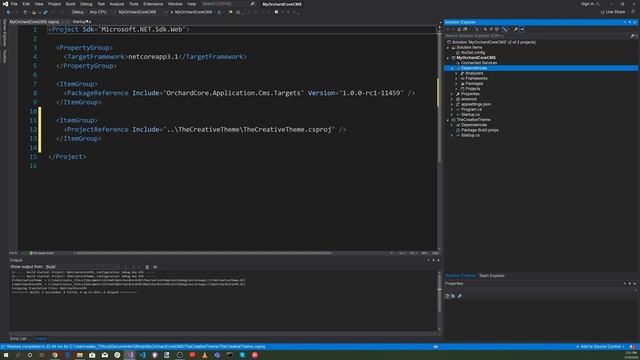The width and height of the screenshot is (640, 360).
Task: Click the Alphabetical sort icon in Properties panel
Action: (453, 296)
